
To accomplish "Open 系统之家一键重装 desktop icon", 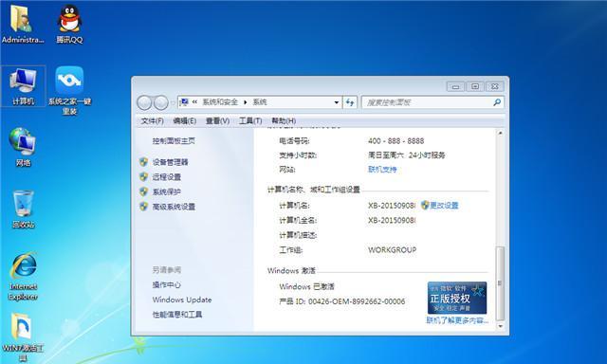I will click(x=69, y=90).
